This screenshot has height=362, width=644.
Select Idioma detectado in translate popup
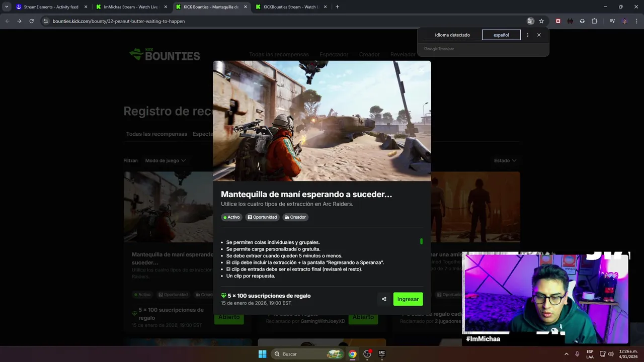coord(452,35)
